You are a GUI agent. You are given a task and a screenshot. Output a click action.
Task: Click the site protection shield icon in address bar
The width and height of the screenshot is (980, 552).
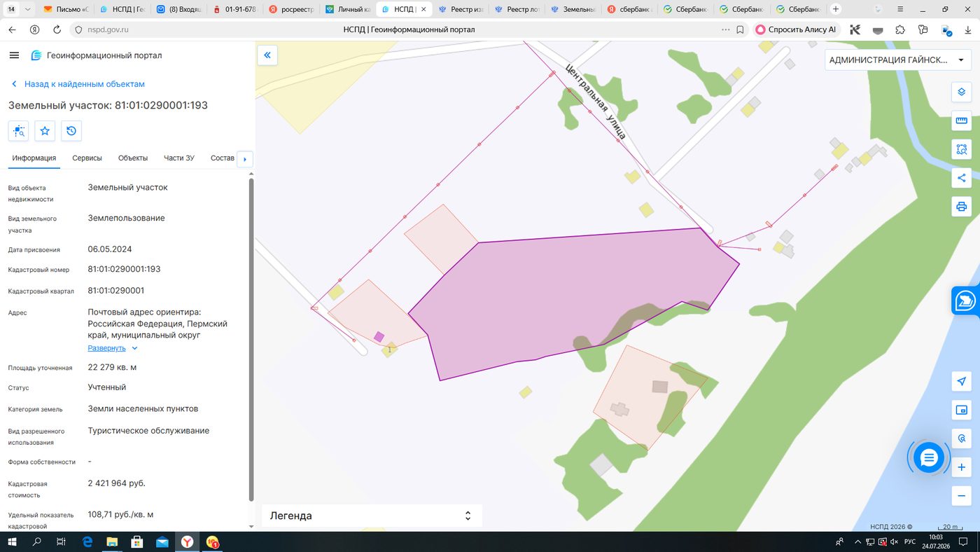pos(78,30)
